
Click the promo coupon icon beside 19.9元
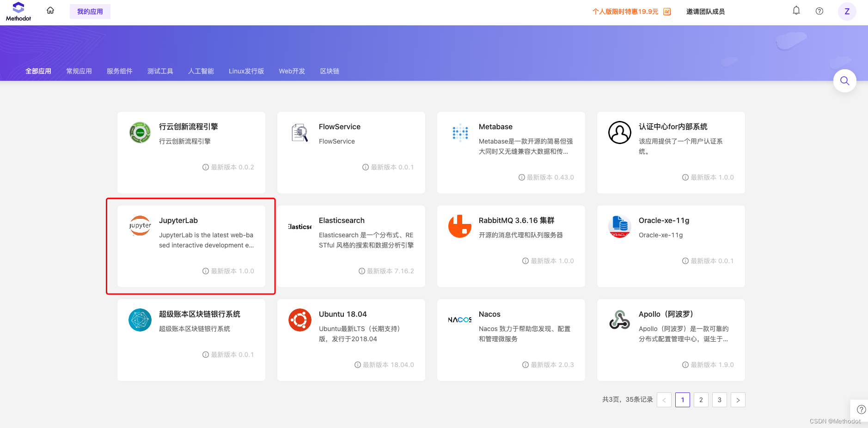[667, 12]
